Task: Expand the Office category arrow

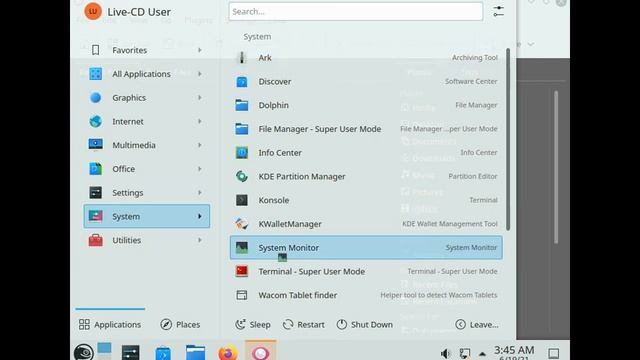Action: coord(200,169)
